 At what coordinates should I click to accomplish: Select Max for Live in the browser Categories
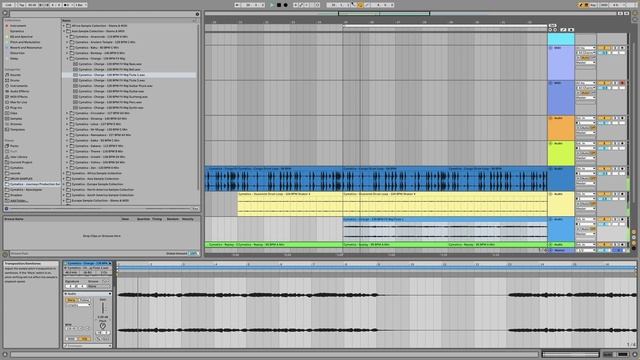pyautogui.click(x=19, y=102)
